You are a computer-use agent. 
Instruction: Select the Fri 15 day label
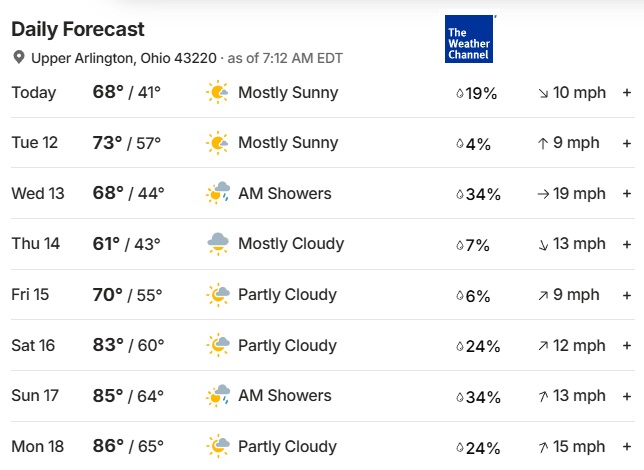[30, 295]
